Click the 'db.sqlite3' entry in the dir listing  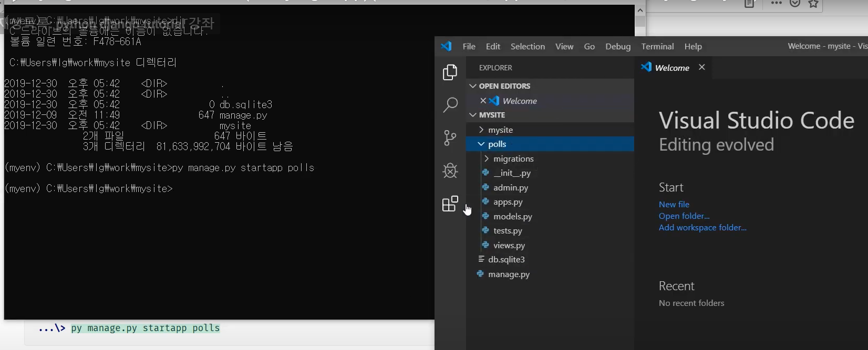coord(246,104)
